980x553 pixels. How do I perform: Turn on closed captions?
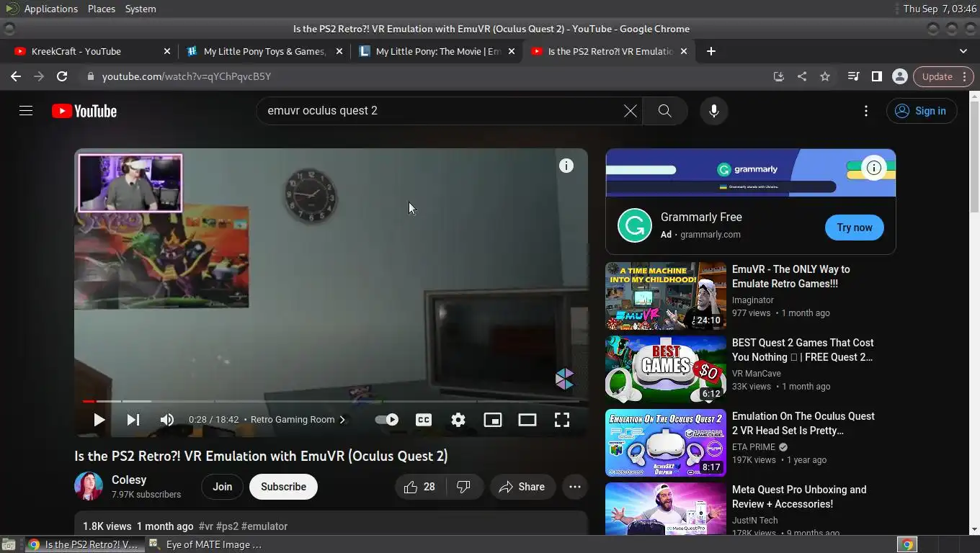424,420
